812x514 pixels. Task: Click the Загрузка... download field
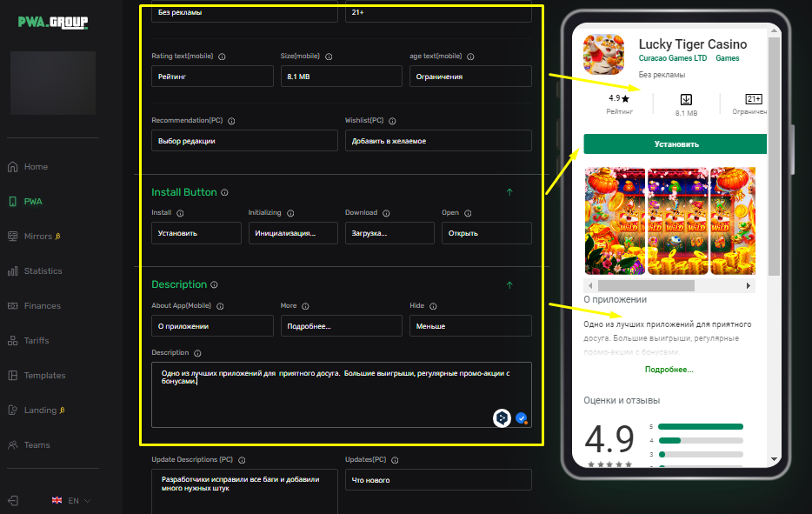(x=390, y=233)
